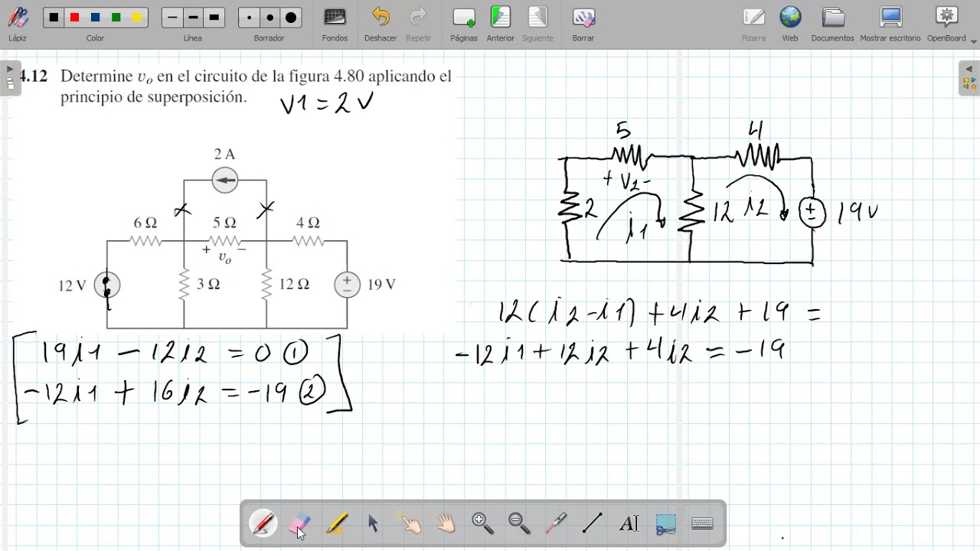The height and width of the screenshot is (551, 980).
Task: Activate the Interact pointing-finger tool
Action: pyautogui.click(x=410, y=523)
